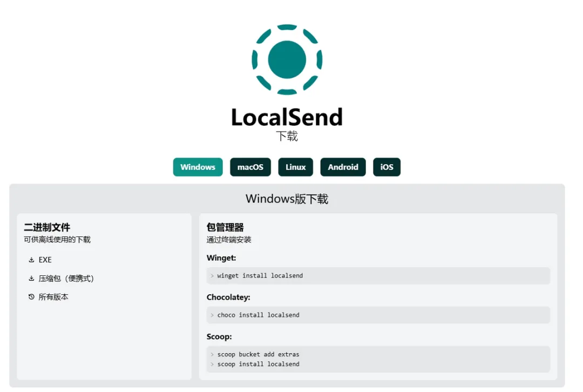
Task: Open the Android download tab
Action: tap(343, 167)
